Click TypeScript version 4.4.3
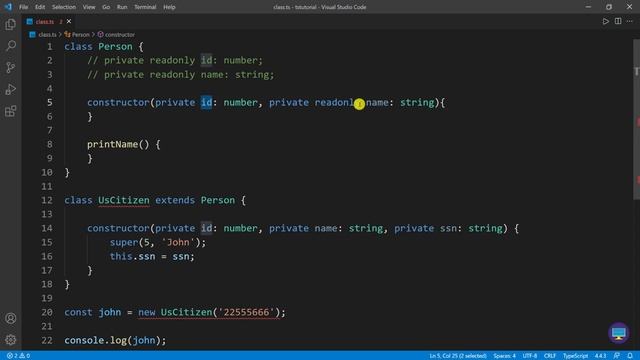This screenshot has width=640, height=360. [x=600, y=356]
